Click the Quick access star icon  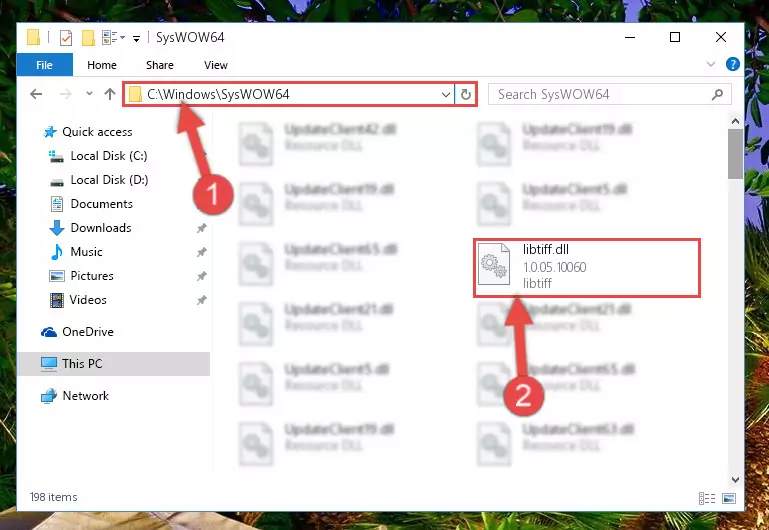[50, 132]
